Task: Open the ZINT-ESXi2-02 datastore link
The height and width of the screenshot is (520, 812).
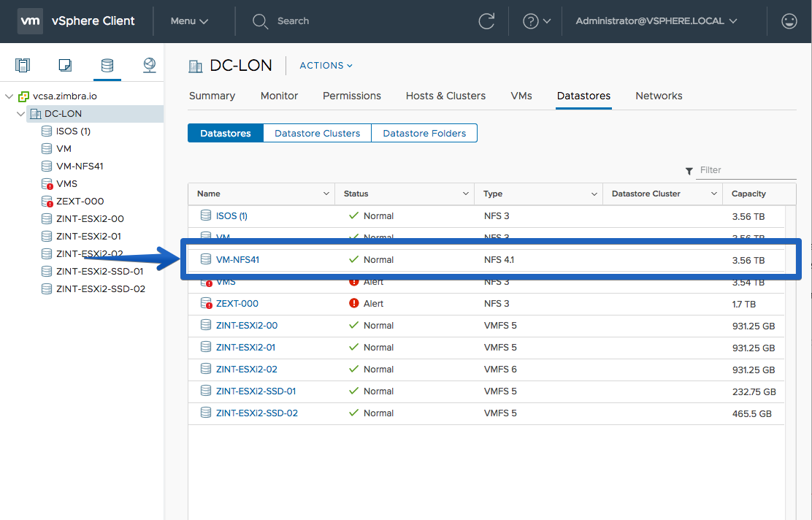Action: point(247,370)
